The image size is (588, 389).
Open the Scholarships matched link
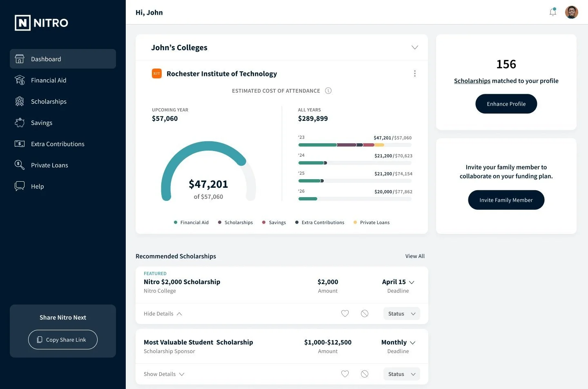[x=472, y=81]
